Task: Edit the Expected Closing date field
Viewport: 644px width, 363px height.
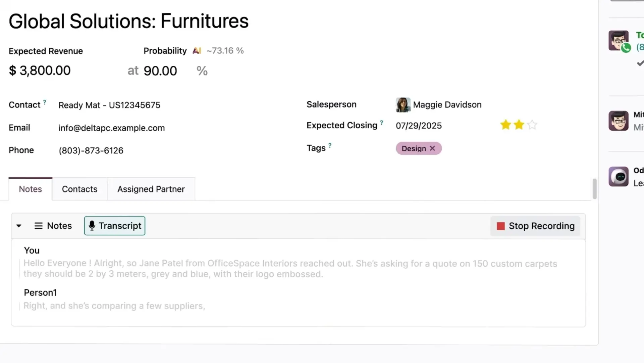Action: 419,126
